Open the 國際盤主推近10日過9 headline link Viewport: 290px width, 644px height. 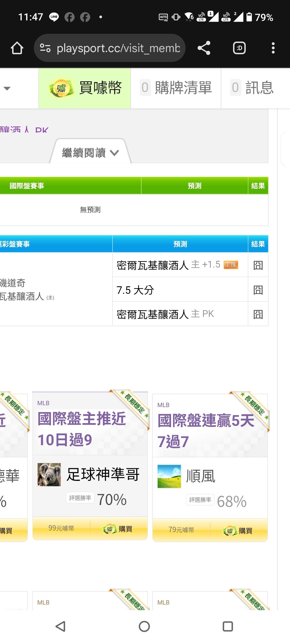tap(82, 429)
